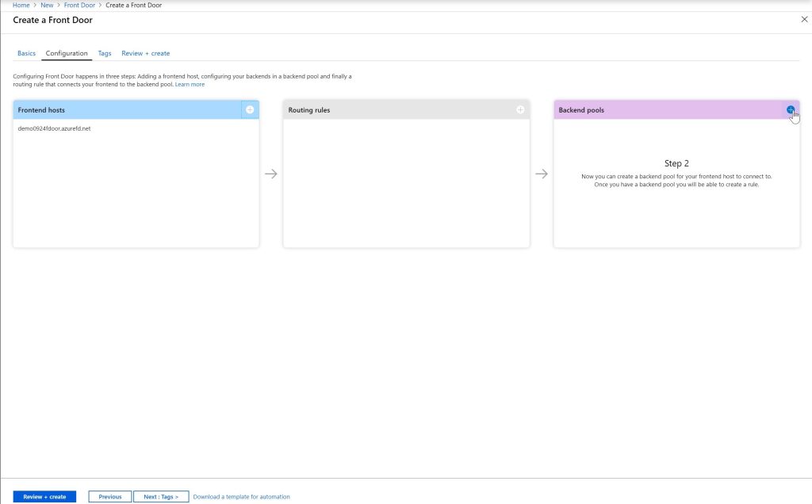Image resolution: width=812 pixels, height=504 pixels.
Task: Add a backend pool with plus icon
Action: 791,109
